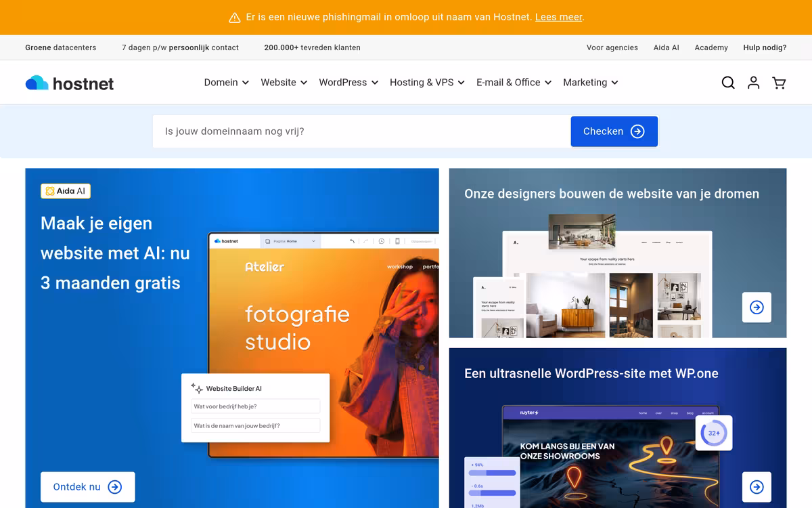This screenshot has width=812, height=508.
Task: Click the Aida AI badge on banner
Action: 66,191
